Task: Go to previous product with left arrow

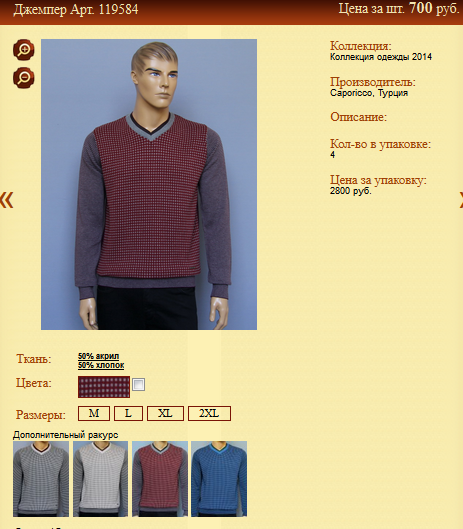Action: coord(6,200)
